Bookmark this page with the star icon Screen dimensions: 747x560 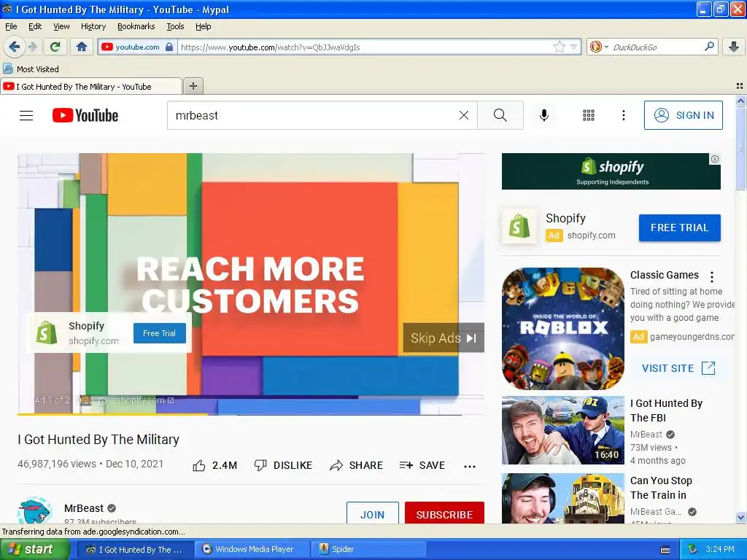tap(560, 47)
